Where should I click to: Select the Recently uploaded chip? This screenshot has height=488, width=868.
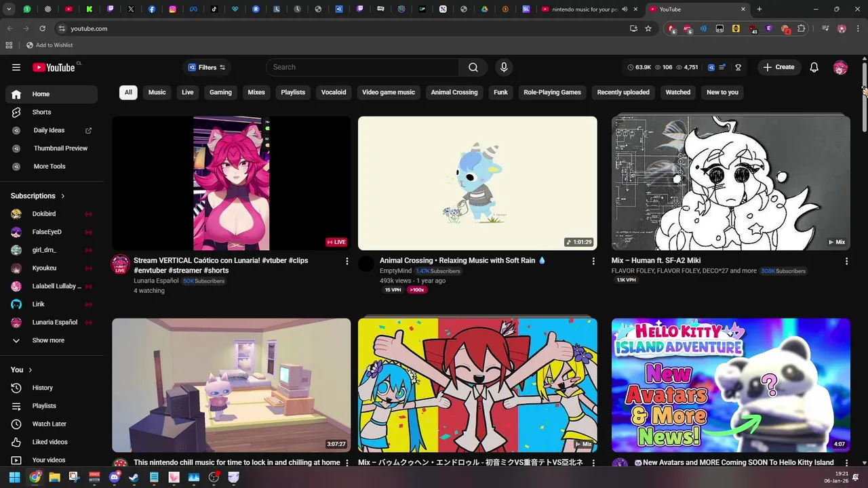tap(623, 92)
